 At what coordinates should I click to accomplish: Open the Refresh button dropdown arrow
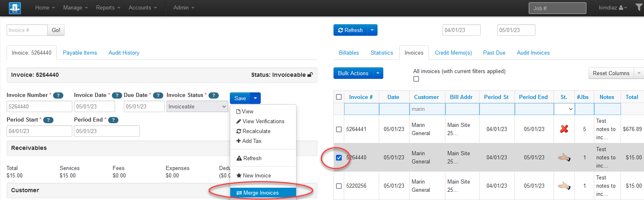372,30
